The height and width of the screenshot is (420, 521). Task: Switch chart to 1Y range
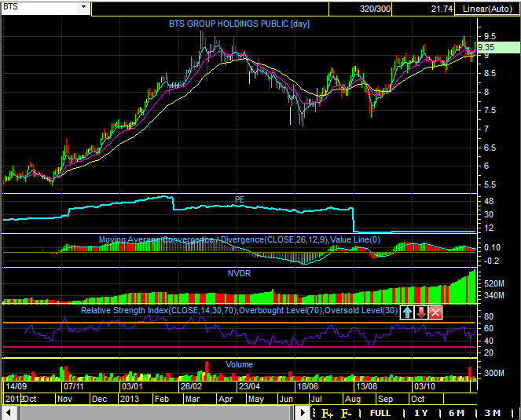tap(421, 413)
